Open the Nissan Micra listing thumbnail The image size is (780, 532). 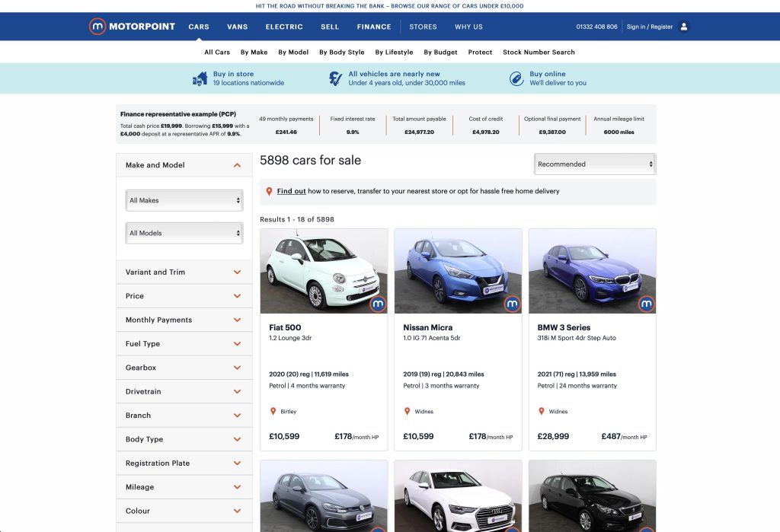pyautogui.click(x=457, y=270)
